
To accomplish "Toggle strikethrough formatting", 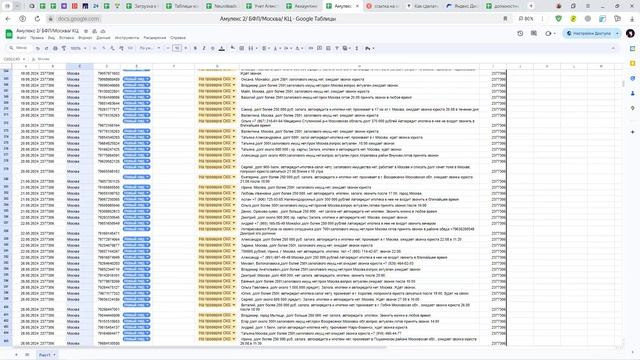I will pos(213,48).
